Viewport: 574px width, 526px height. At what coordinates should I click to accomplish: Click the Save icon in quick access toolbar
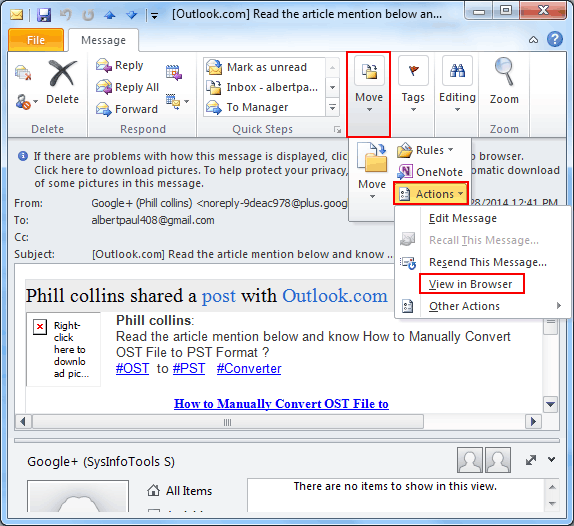(x=44, y=15)
